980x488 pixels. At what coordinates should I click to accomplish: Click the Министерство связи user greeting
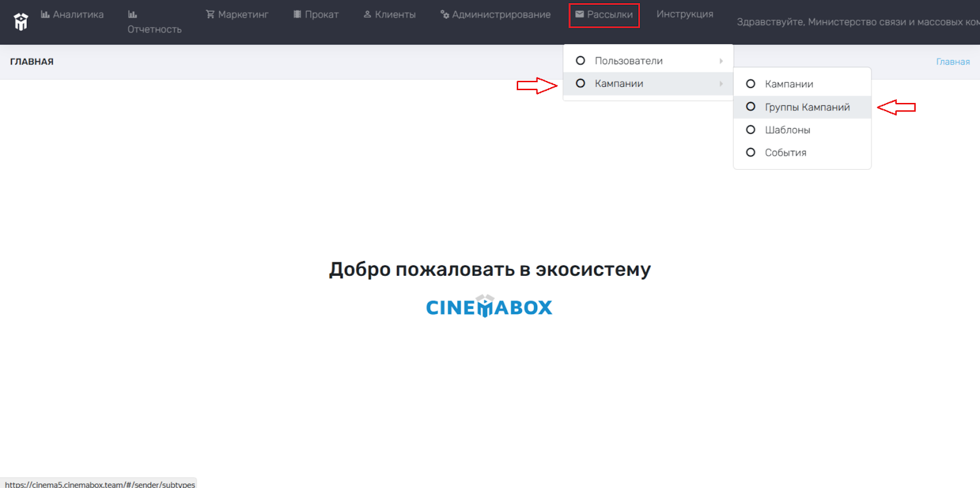858,22
